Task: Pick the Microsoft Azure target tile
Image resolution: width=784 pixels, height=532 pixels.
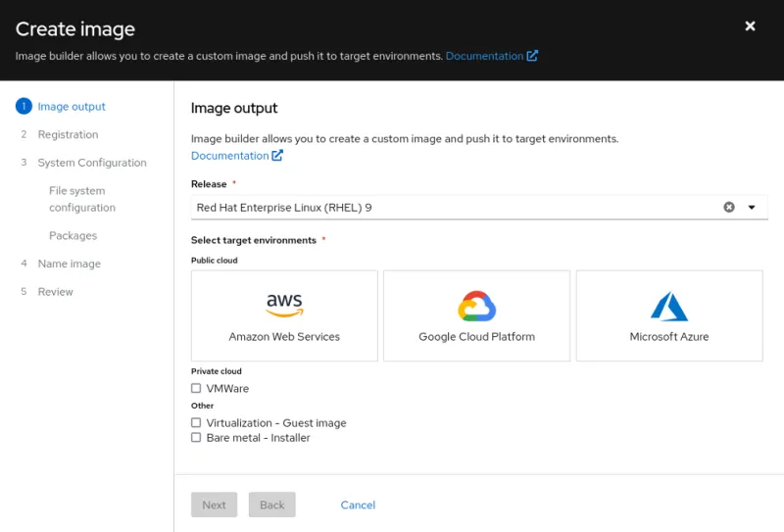Action: (x=668, y=315)
